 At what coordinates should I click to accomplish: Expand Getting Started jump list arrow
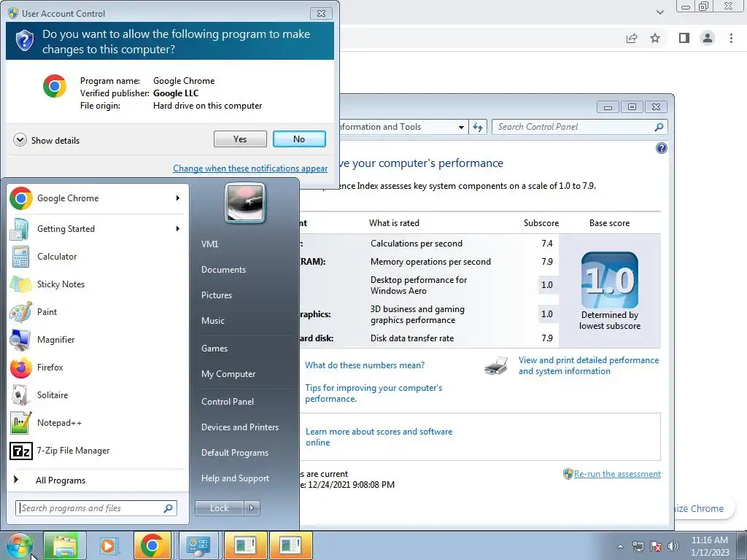click(178, 228)
